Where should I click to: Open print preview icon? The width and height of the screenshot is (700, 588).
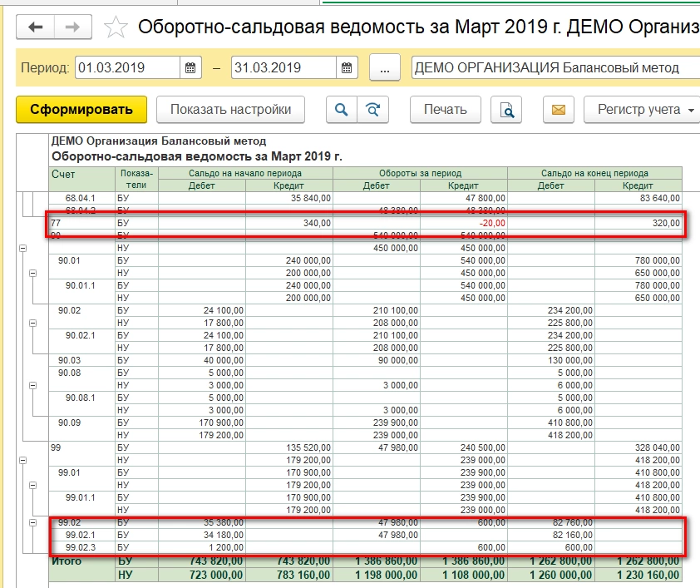coord(505,110)
